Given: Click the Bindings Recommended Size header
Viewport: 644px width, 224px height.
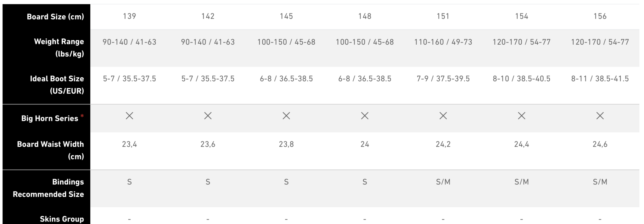Looking at the screenshot, I should coord(48,188).
